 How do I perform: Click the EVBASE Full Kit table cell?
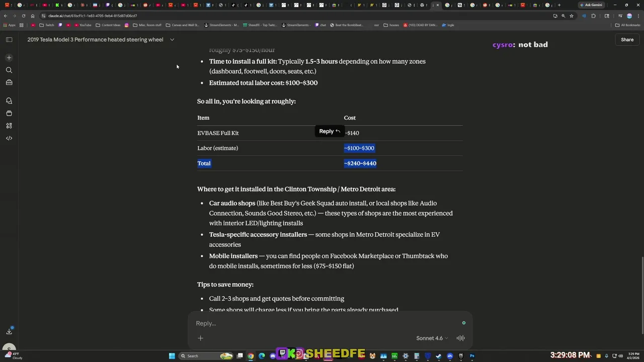[218, 133]
